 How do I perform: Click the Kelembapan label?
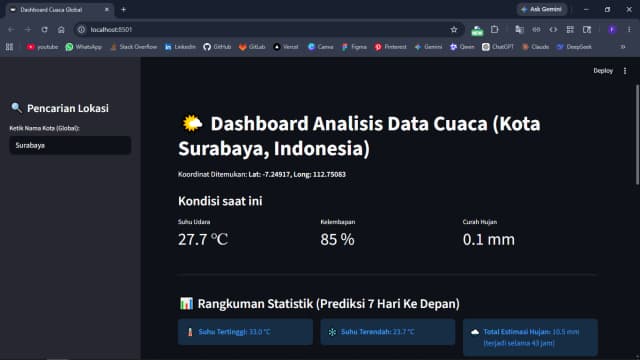tap(338, 222)
